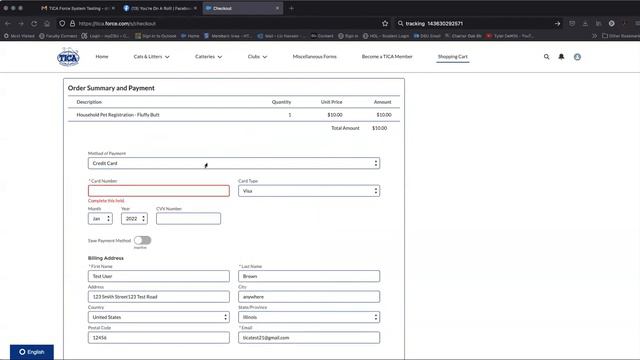Go to the Home nav item
The width and height of the screenshot is (640, 360).
102,57
